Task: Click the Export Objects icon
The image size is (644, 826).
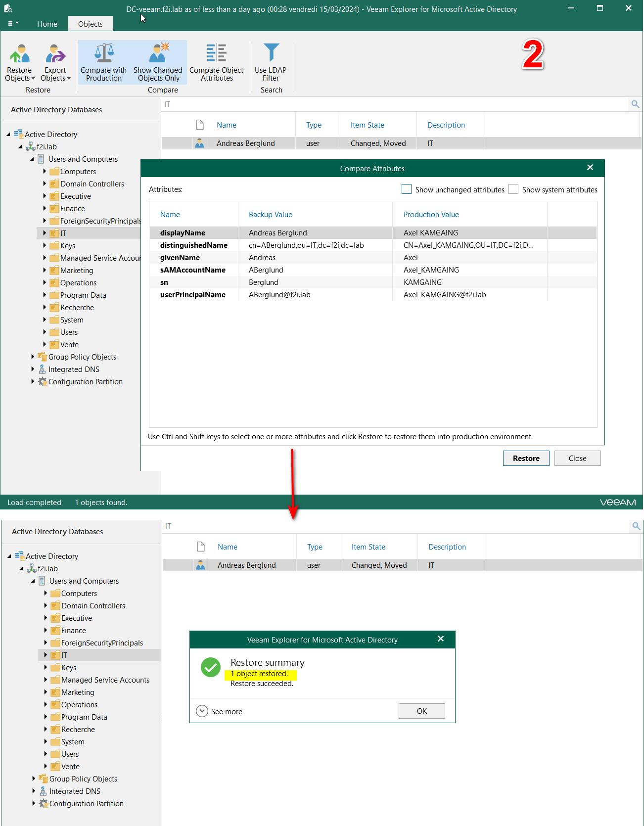Action: 55,53
